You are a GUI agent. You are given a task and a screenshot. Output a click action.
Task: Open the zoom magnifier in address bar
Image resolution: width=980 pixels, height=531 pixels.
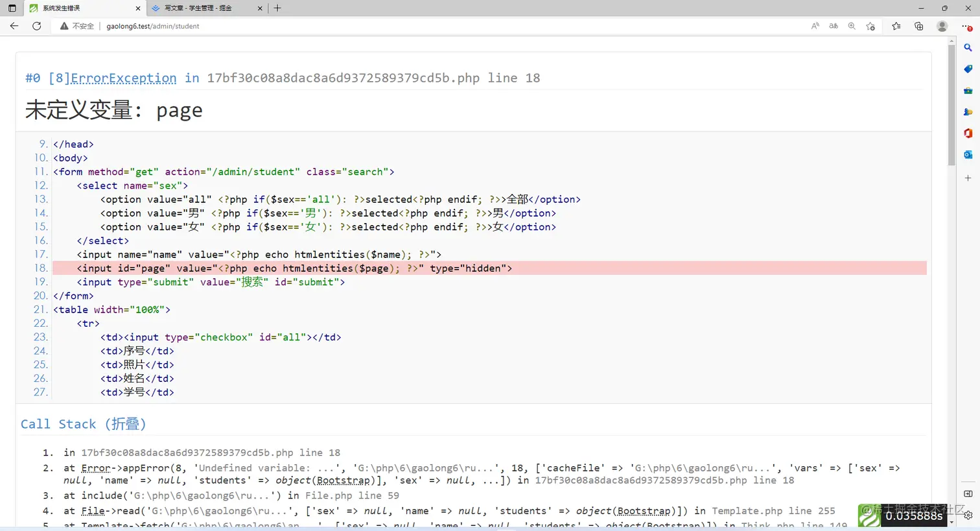[x=852, y=26]
